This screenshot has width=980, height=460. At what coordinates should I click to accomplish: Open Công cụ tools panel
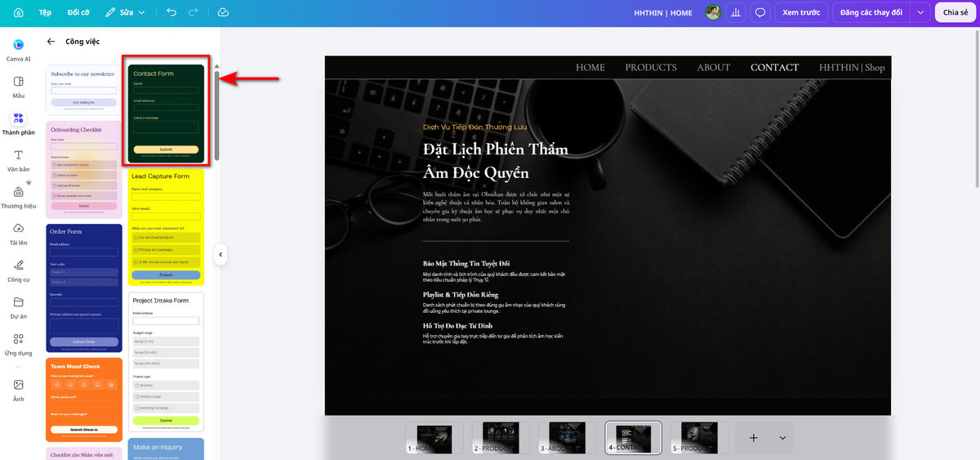point(18,270)
